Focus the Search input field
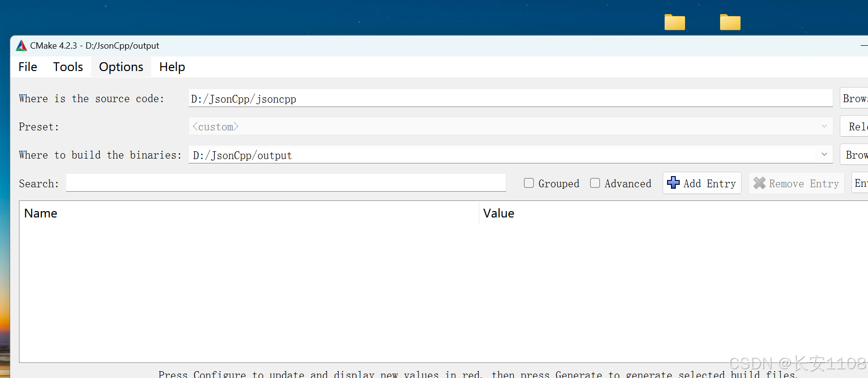Image resolution: width=868 pixels, height=378 pixels. pyautogui.click(x=286, y=183)
